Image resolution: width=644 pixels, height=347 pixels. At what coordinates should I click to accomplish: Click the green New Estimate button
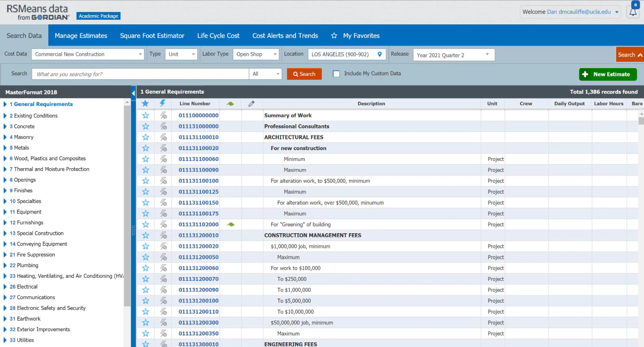pos(608,74)
